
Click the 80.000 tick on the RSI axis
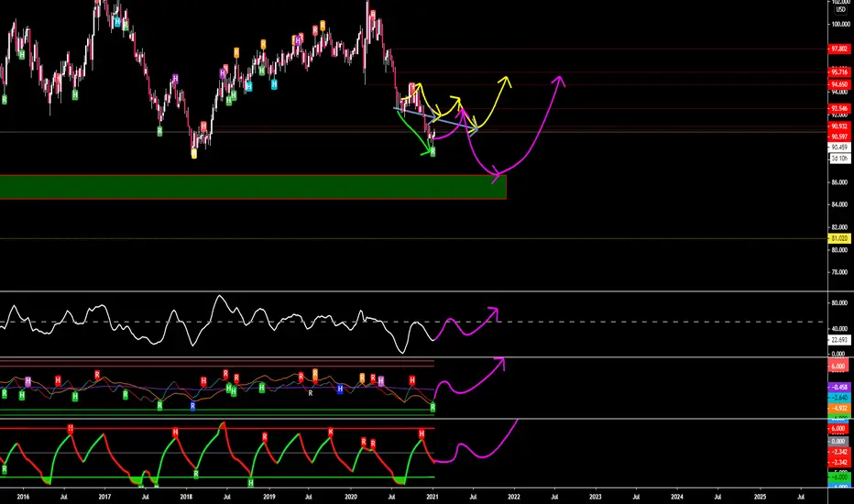click(839, 303)
